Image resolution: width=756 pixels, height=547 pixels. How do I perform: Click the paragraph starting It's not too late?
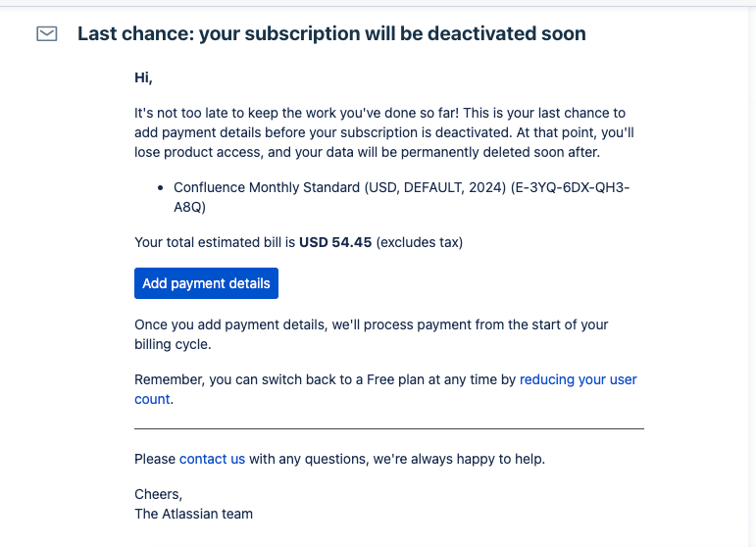click(x=384, y=132)
